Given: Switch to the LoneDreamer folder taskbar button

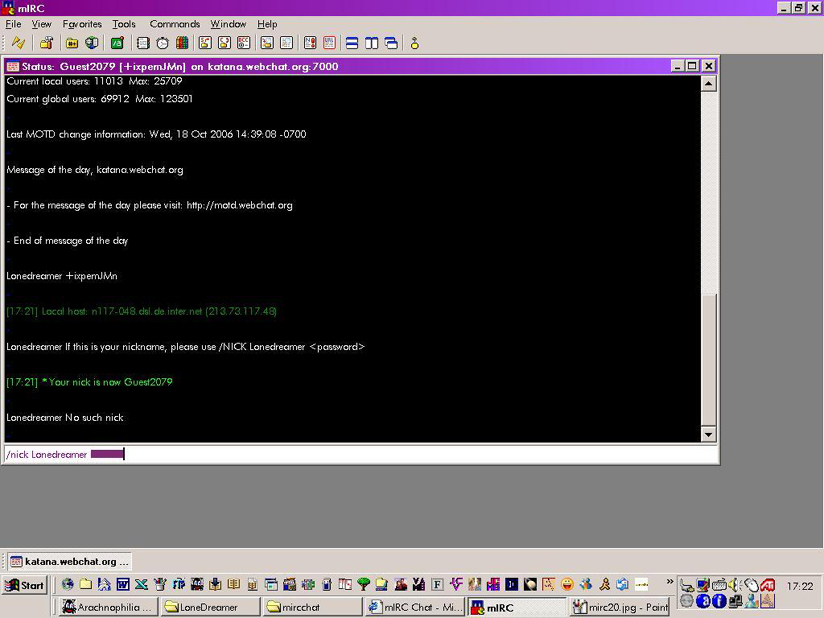Looking at the screenshot, I should coord(211,607).
